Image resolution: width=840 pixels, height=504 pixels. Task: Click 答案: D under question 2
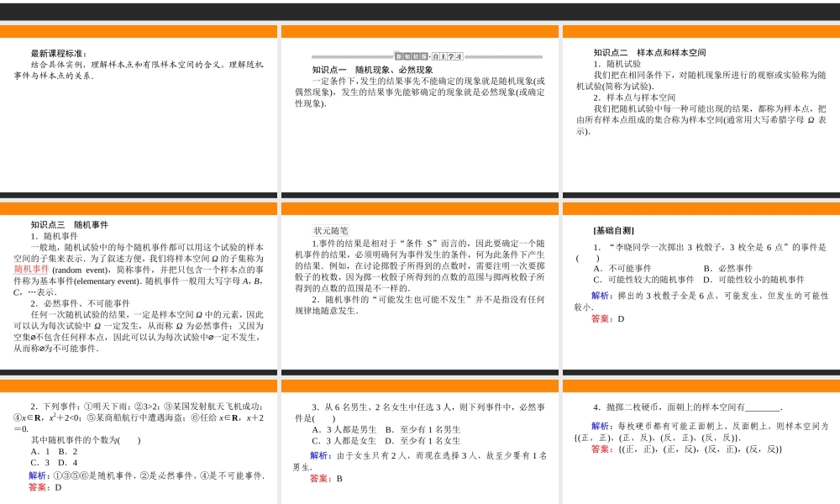(x=45, y=487)
